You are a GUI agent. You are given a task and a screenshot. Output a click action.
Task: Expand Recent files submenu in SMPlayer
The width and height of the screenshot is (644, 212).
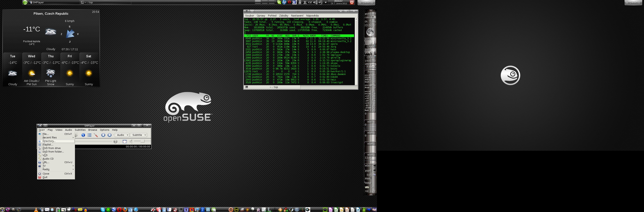click(56, 137)
